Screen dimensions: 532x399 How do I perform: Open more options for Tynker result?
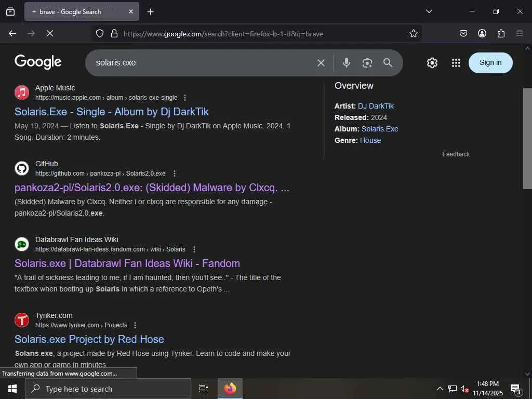click(135, 325)
